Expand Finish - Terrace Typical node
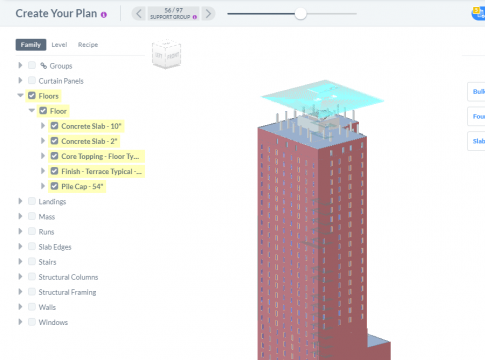 [43, 171]
